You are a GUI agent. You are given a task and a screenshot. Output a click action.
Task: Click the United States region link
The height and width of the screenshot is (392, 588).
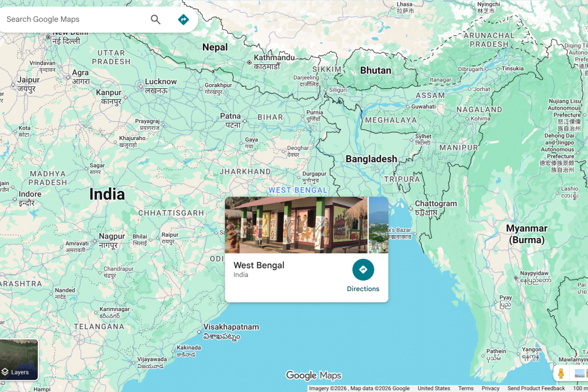click(434, 388)
